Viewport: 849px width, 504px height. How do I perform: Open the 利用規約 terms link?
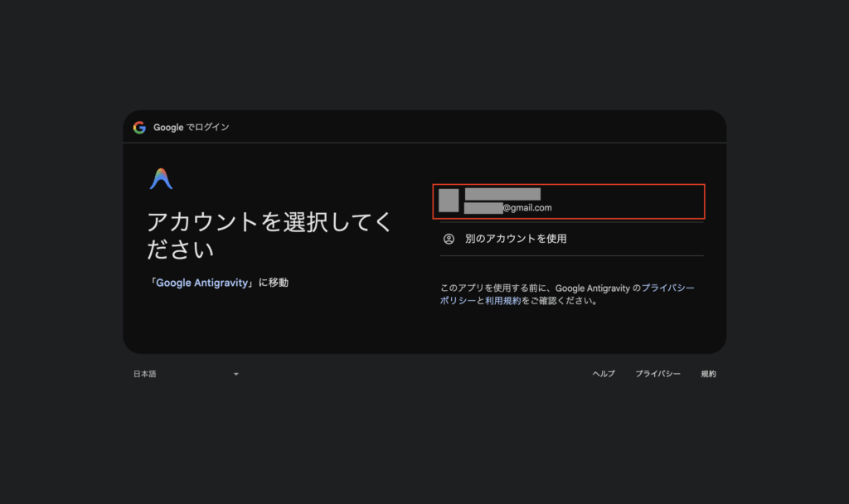[x=503, y=301]
